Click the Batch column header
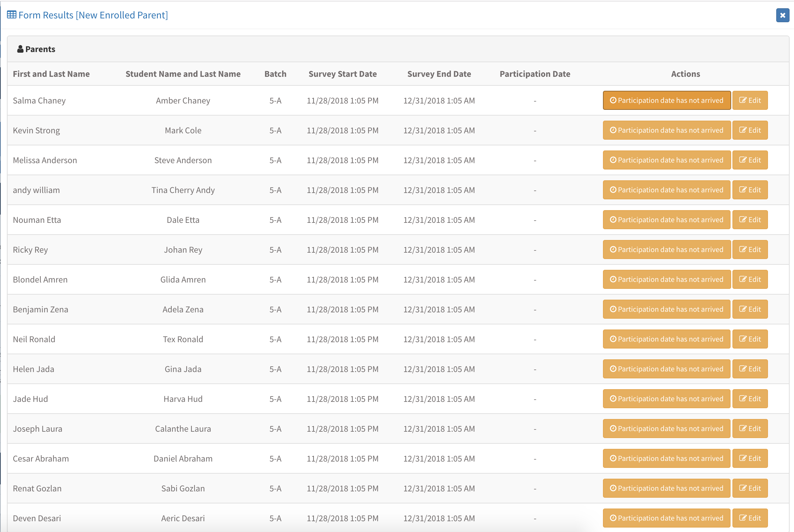 [275, 74]
